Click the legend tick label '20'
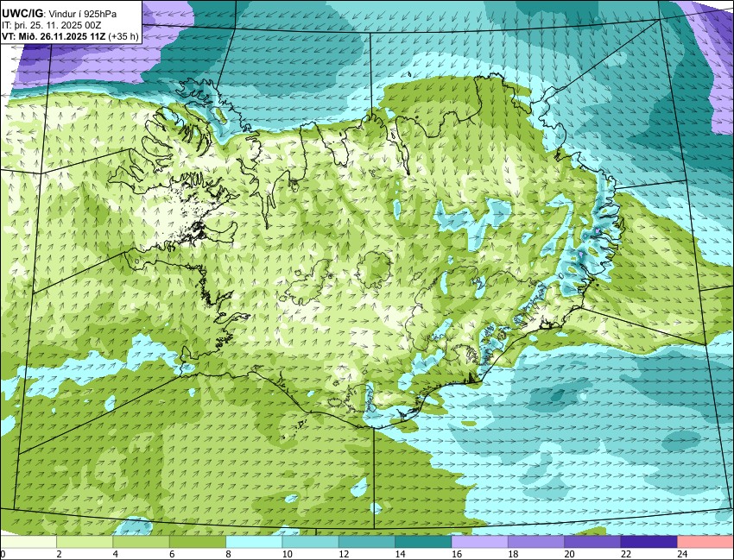This screenshot has height=560, width=734. point(569,554)
